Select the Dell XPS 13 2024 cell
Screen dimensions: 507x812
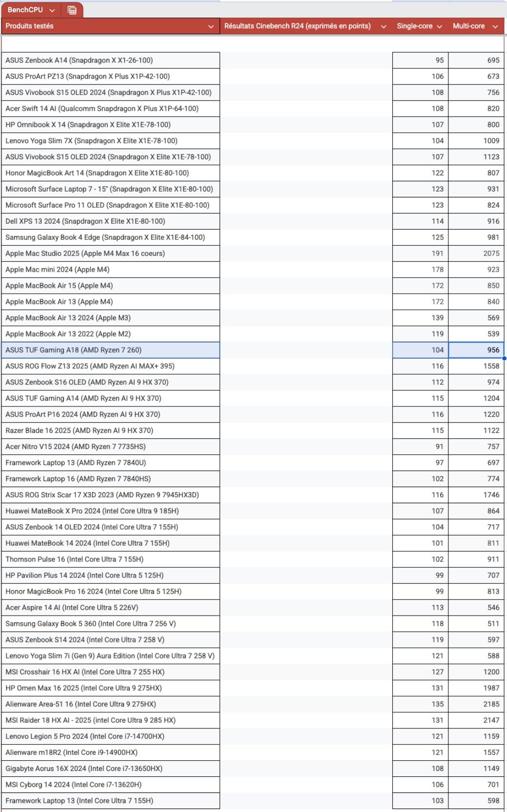(x=110, y=221)
